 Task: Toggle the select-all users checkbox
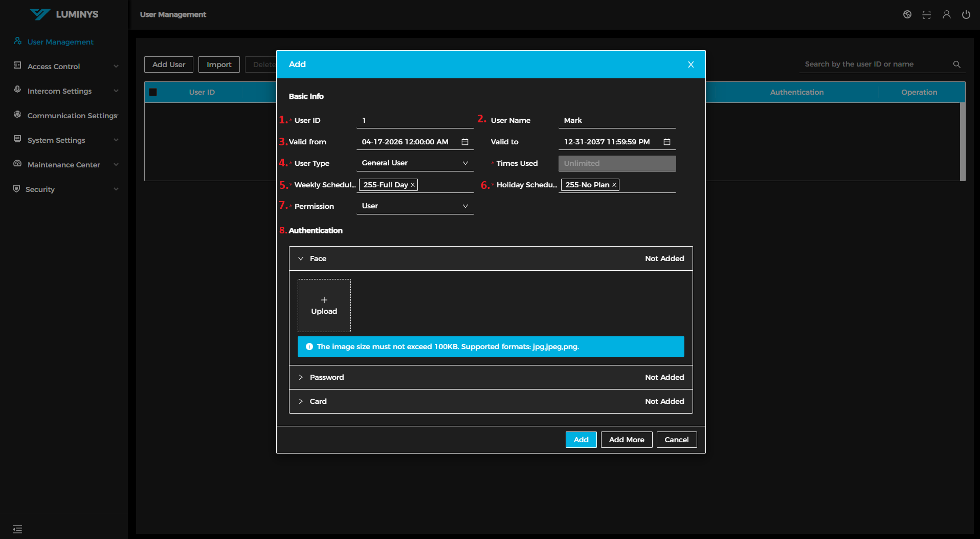[x=153, y=92]
